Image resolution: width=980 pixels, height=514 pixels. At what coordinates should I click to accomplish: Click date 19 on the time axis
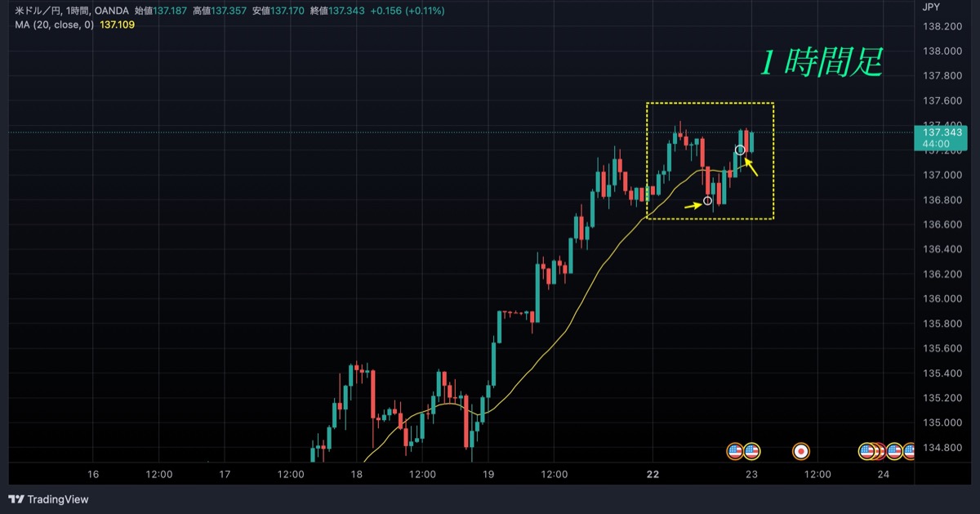tap(488, 474)
